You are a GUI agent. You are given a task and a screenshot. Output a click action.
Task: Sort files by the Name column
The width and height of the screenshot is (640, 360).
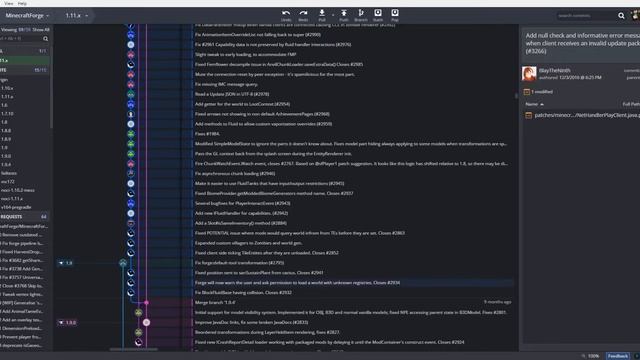[534, 104]
